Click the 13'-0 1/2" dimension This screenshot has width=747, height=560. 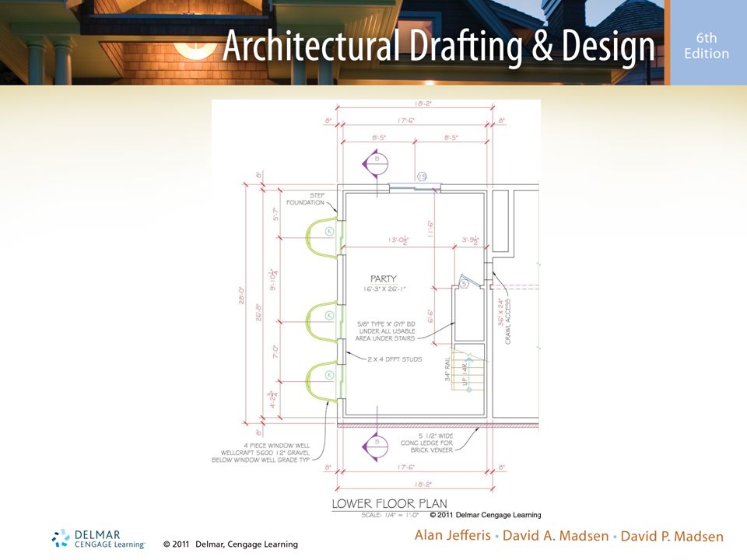click(398, 240)
